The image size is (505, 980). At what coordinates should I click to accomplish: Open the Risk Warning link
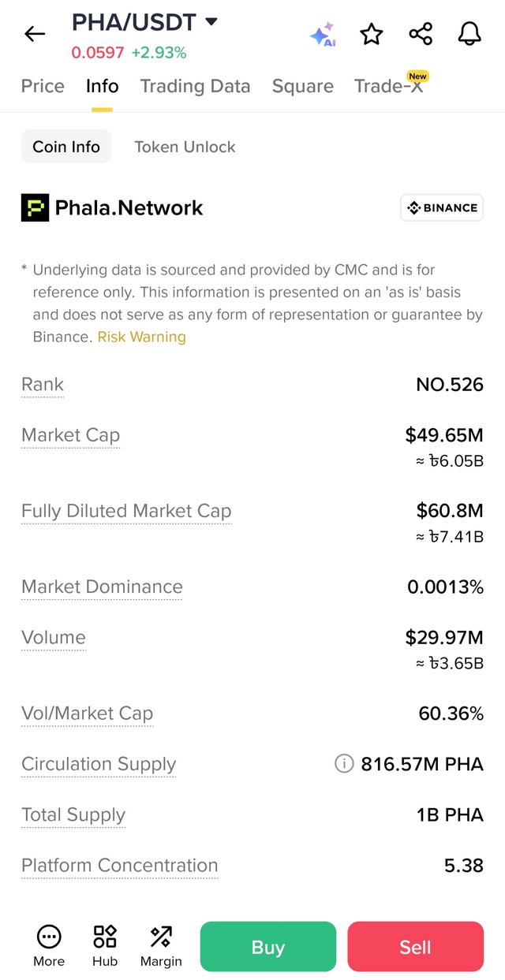pos(142,337)
